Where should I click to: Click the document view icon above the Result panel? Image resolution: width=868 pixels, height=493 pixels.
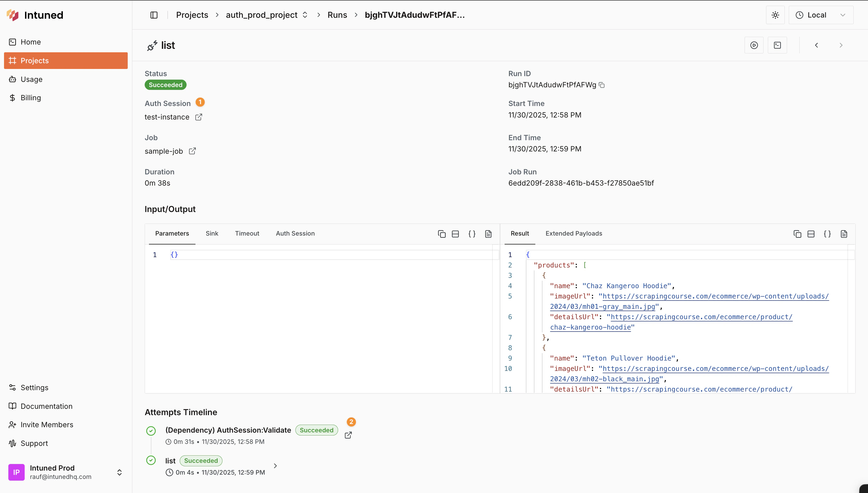pos(844,234)
